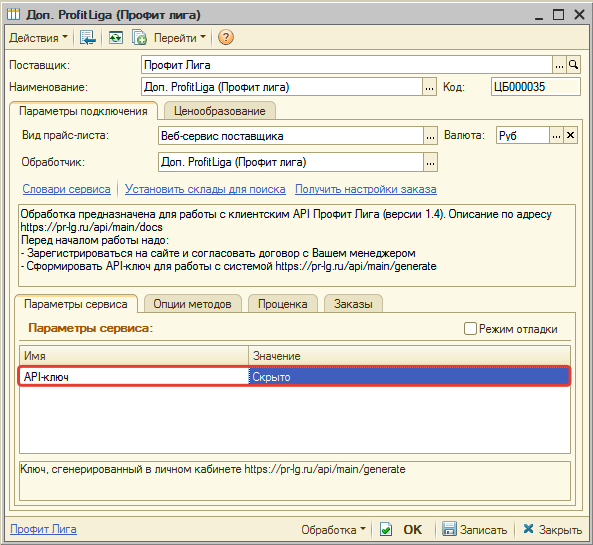Screen dimensions: 593x545
Task: Open the Параметры сервиса tab
Action: 76,304
